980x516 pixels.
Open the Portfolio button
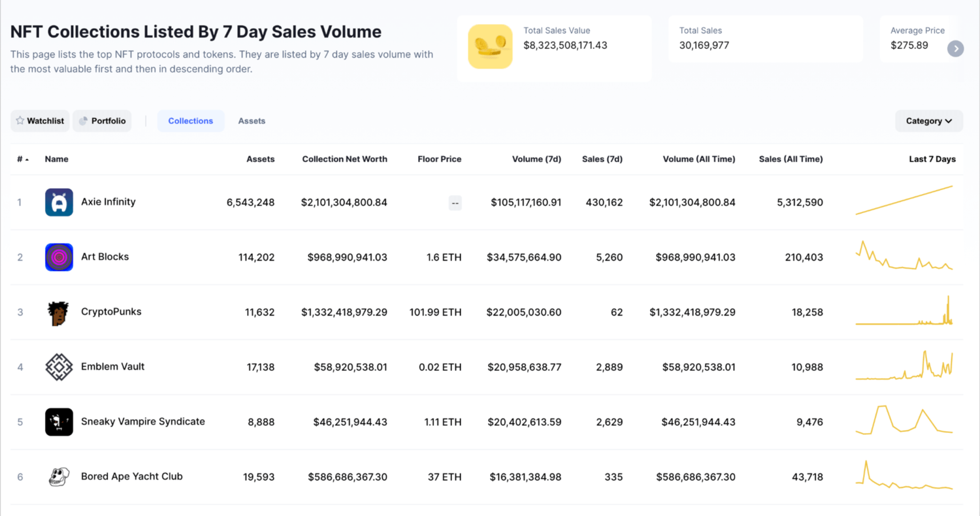click(102, 121)
